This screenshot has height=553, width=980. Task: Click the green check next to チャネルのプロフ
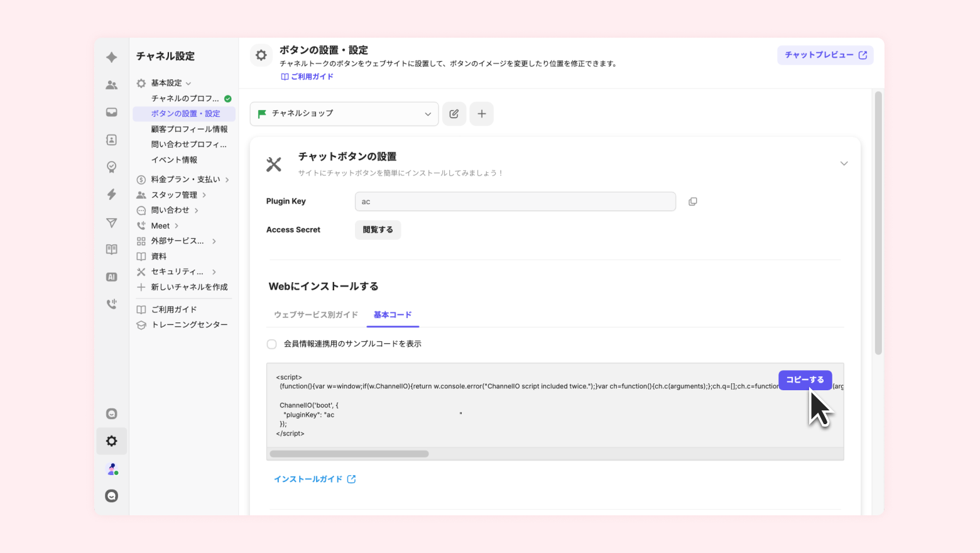tap(228, 99)
